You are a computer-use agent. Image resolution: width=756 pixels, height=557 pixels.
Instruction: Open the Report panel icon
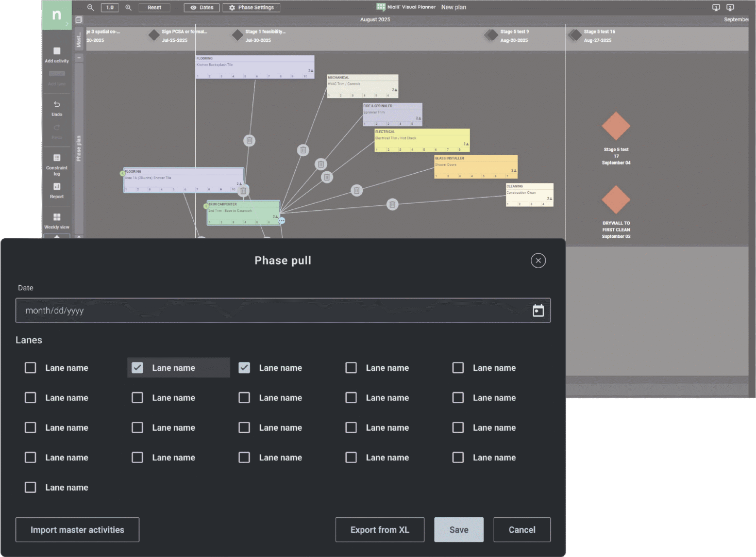click(57, 190)
